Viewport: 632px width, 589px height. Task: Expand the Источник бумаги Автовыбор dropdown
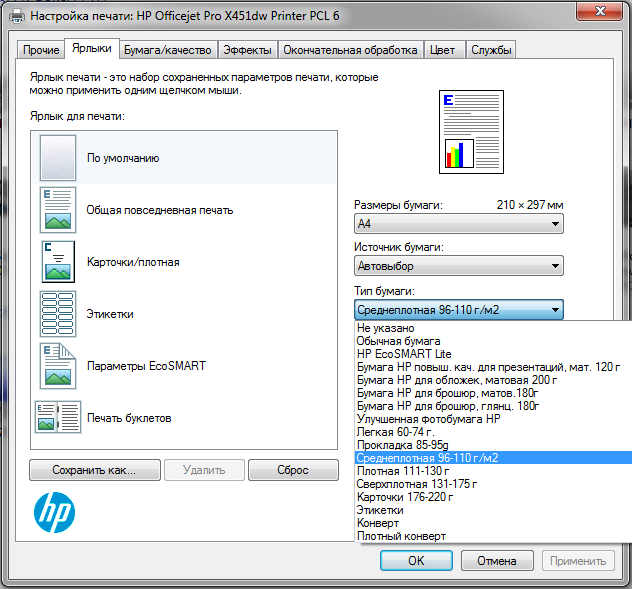point(459,266)
